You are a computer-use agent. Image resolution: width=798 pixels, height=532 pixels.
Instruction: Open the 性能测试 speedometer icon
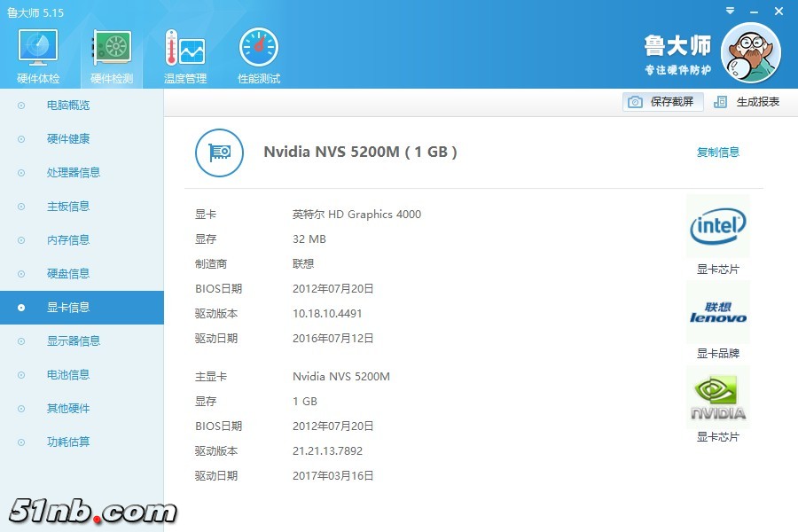point(258,48)
